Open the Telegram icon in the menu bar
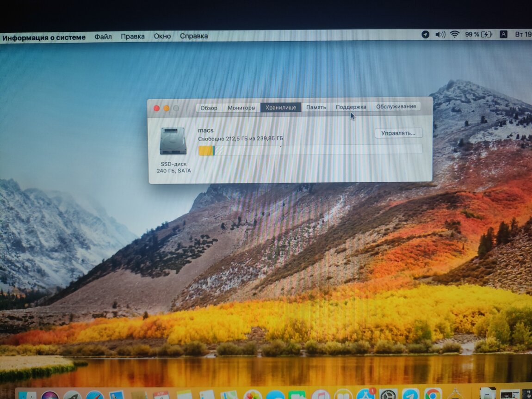The width and height of the screenshot is (532, 399). (x=425, y=34)
